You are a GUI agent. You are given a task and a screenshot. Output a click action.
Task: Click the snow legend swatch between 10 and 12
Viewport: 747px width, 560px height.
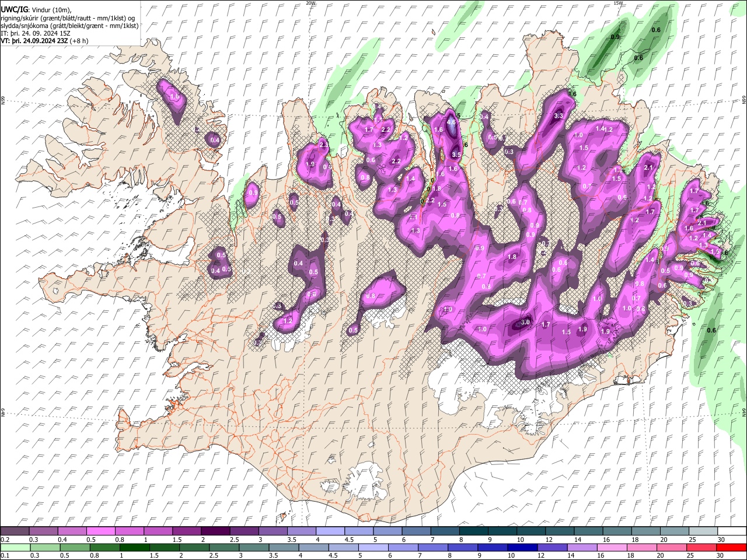click(x=532, y=531)
